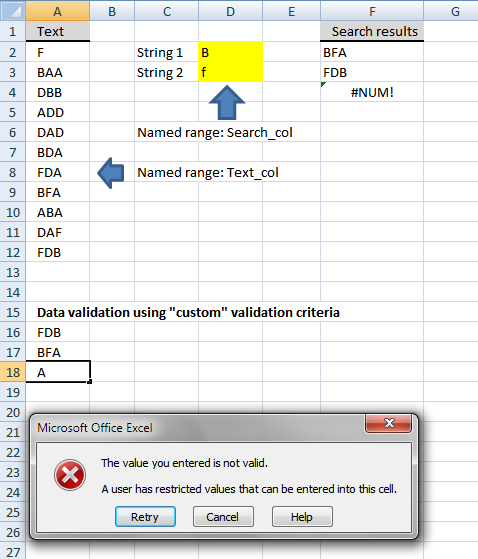This screenshot has height=559, width=478.
Task: Click the Help button
Action: (302, 517)
